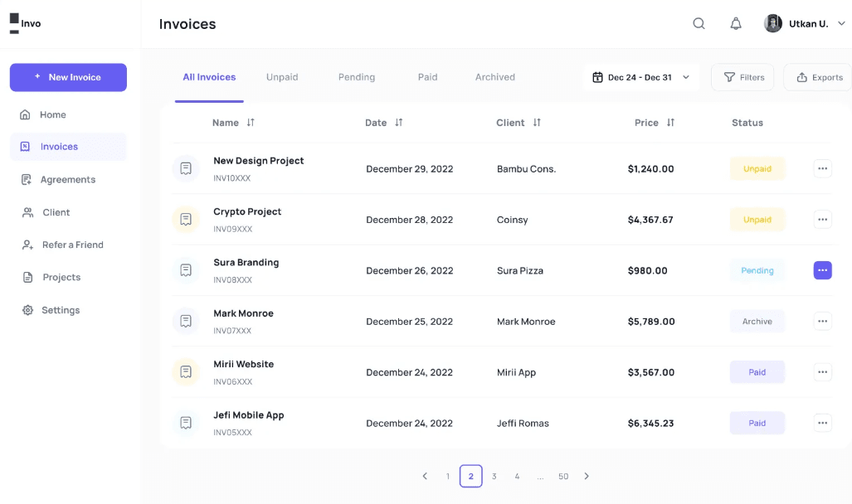Open more options for Mirii Website
852x504 pixels.
(823, 372)
